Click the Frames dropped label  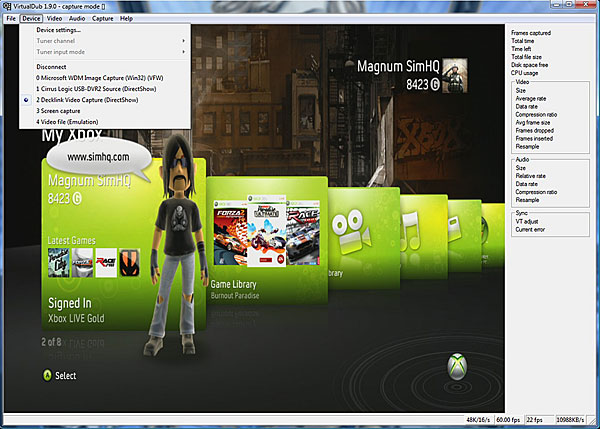pos(535,130)
